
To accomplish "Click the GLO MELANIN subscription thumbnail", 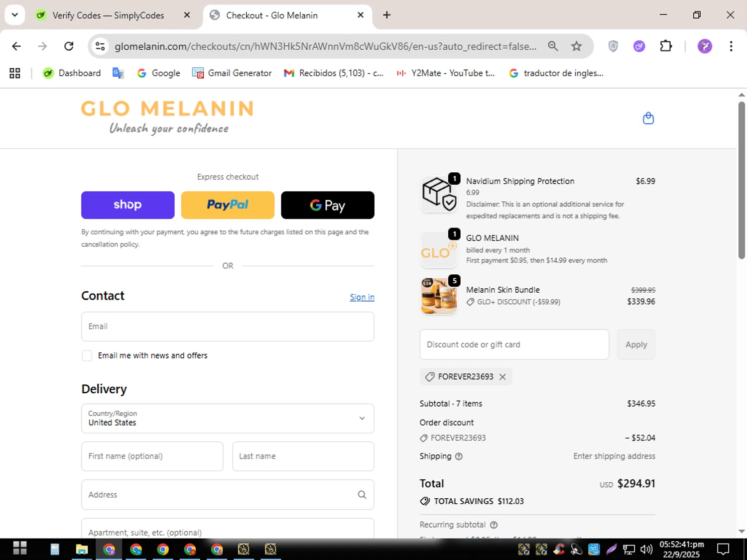I will pyautogui.click(x=439, y=249).
